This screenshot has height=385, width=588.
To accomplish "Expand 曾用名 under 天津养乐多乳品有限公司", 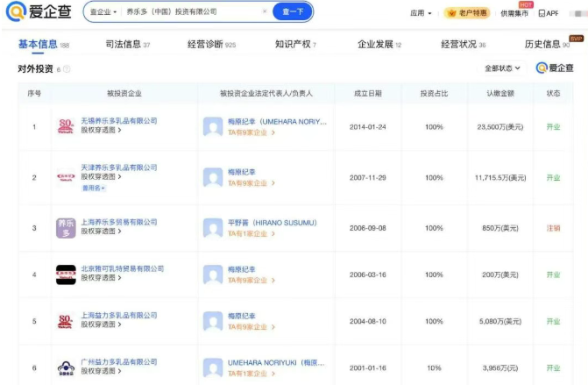I will [94, 188].
